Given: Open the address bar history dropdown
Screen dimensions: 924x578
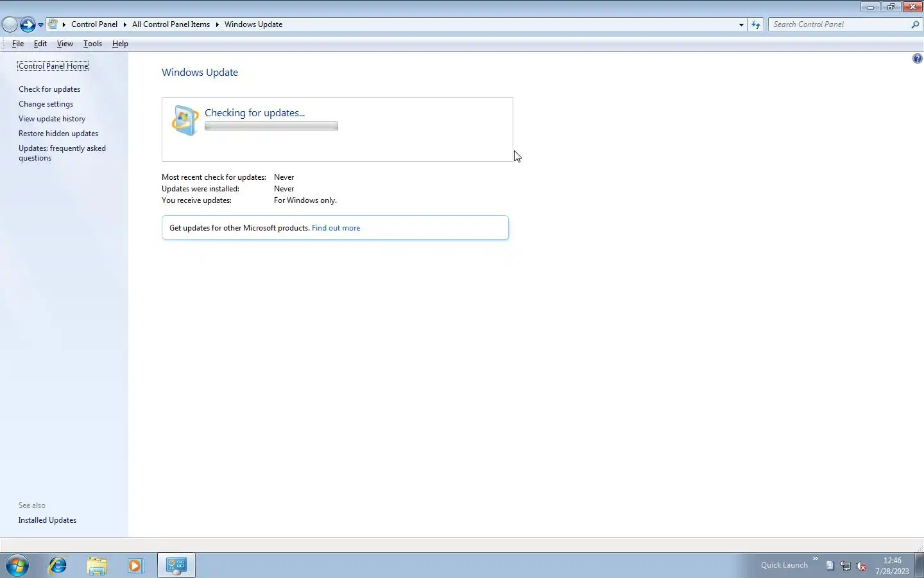Looking at the screenshot, I should coord(741,24).
